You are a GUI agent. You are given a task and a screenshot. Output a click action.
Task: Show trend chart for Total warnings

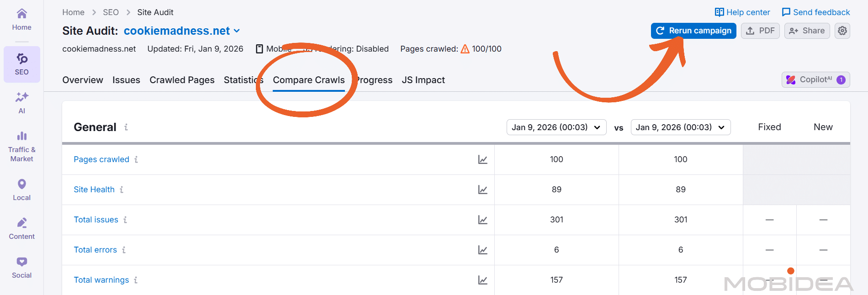click(x=482, y=280)
